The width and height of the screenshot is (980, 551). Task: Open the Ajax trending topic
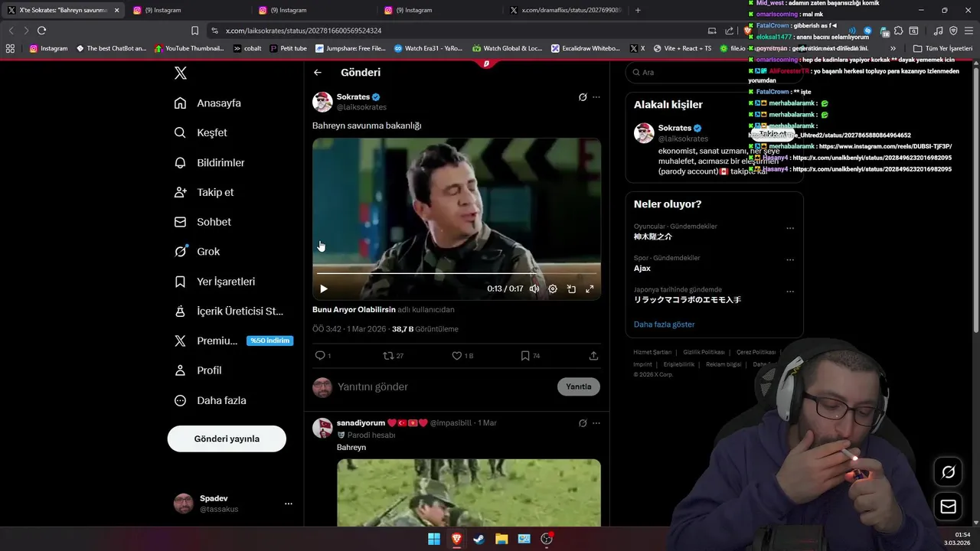coord(642,269)
